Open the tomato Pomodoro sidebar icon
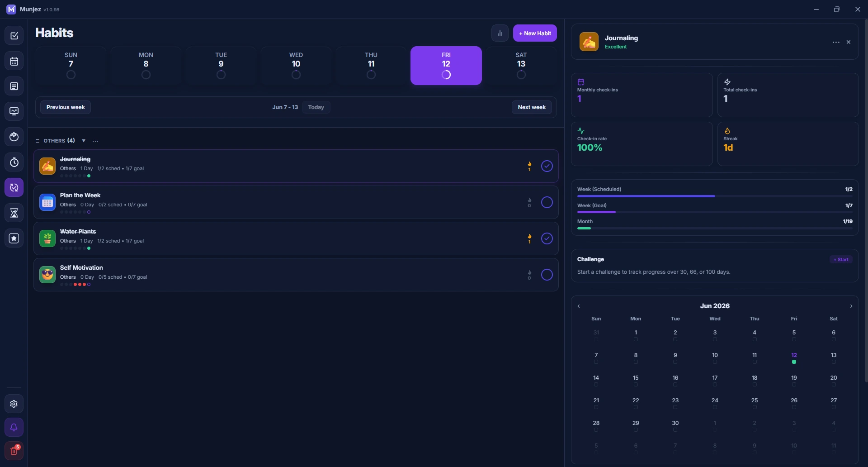The image size is (868, 467). coord(14,137)
